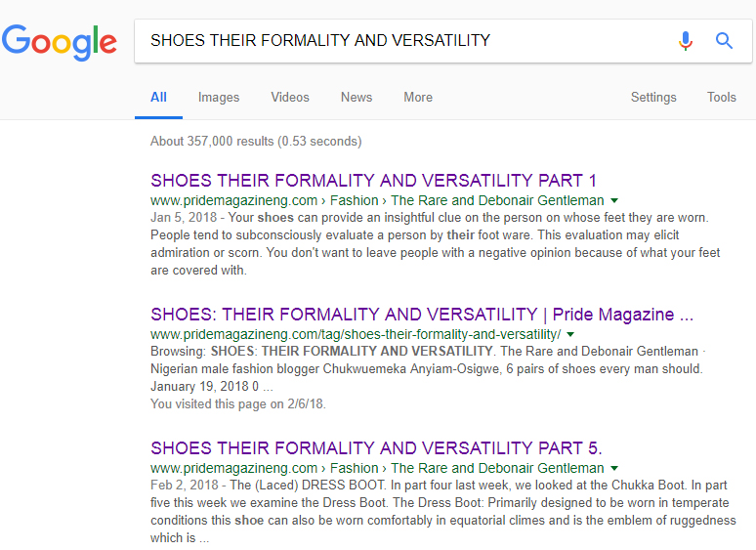Viewport: 756px width, 550px height.
Task: Select the All results tab
Action: point(158,97)
